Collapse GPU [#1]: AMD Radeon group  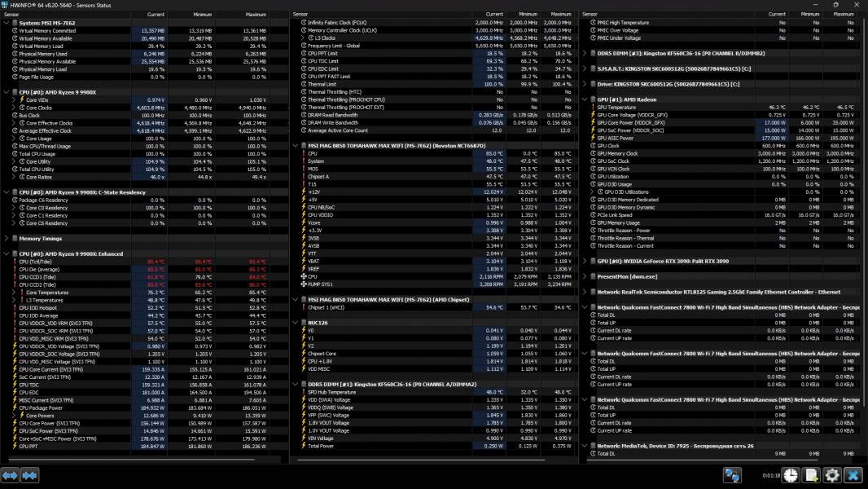585,99
